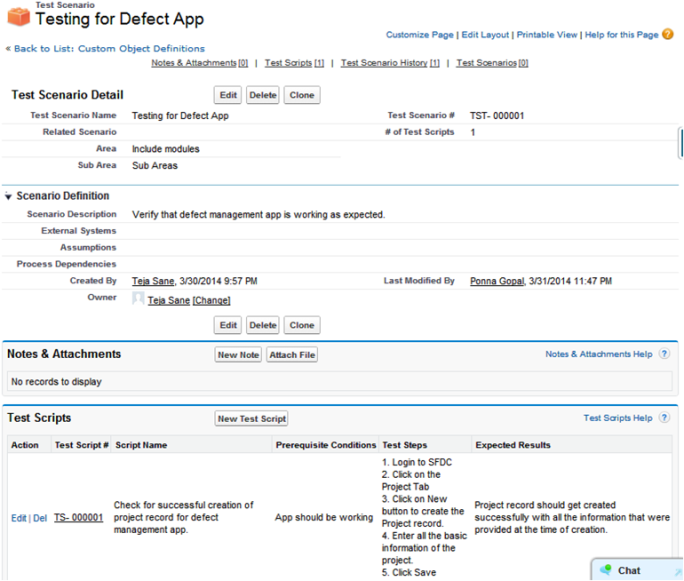
Task: Open Test Scripts Help link
Action: (618, 417)
